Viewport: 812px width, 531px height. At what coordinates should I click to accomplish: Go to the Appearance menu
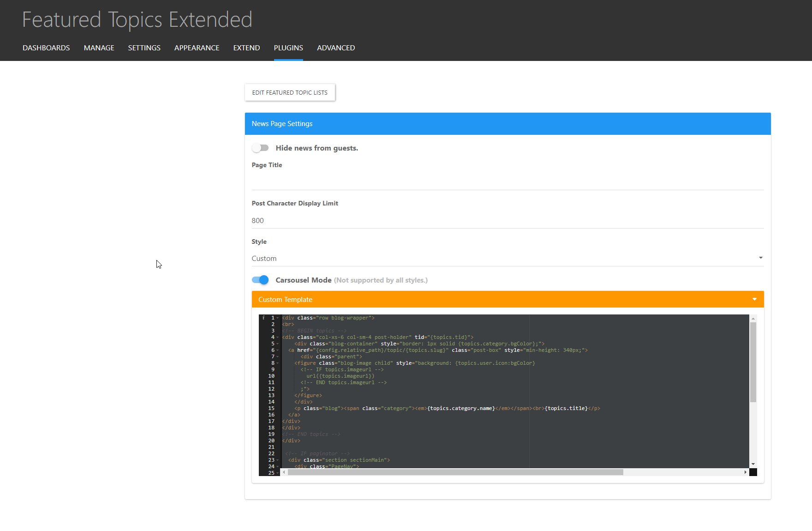pos(197,48)
